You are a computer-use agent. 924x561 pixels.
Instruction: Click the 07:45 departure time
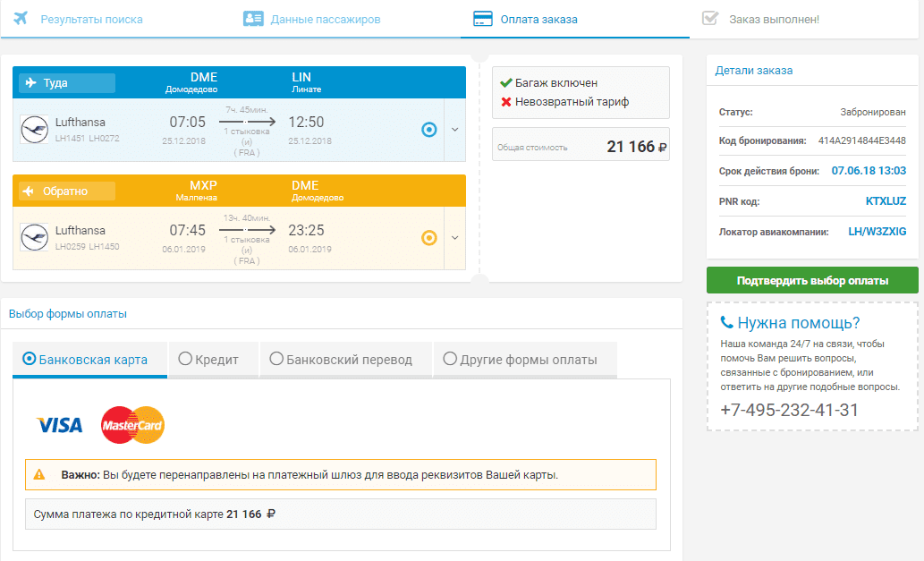[187, 231]
